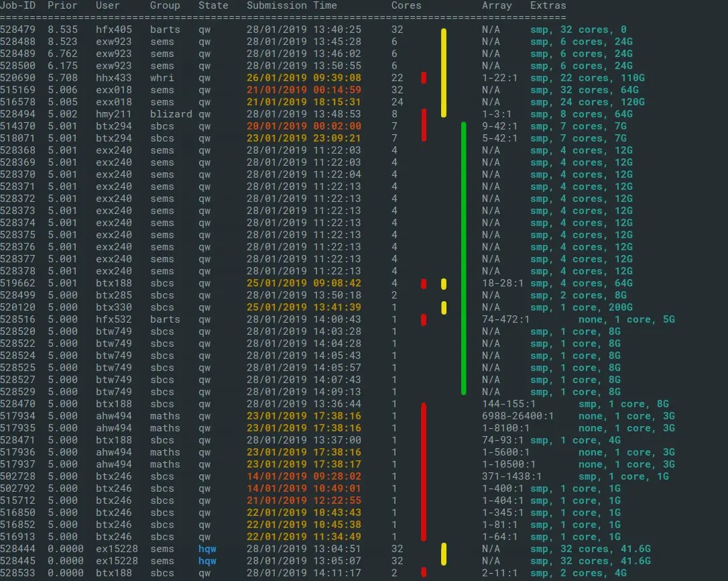Click job ID 528529
The width and height of the screenshot is (728, 581).
17,392
